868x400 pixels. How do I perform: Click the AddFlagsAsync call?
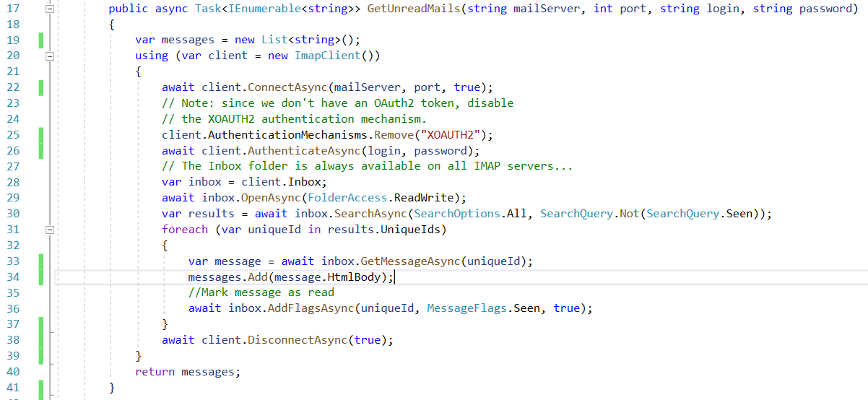(x=311, y=309)
